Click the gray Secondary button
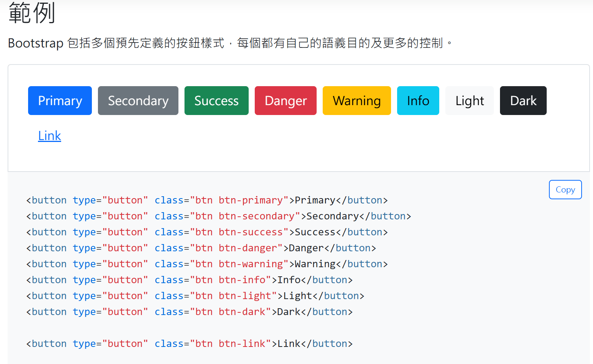593x364 pixels. [x=138, y=101]
